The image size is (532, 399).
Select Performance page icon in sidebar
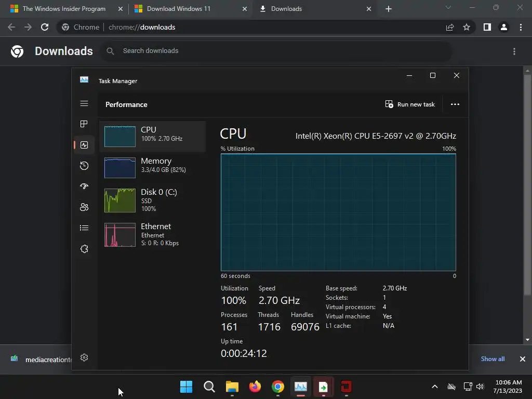84,145
